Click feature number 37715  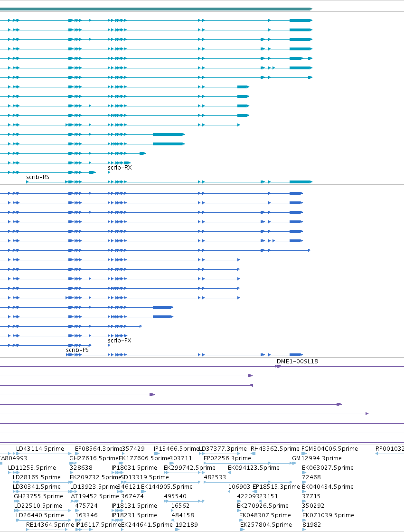311,496
